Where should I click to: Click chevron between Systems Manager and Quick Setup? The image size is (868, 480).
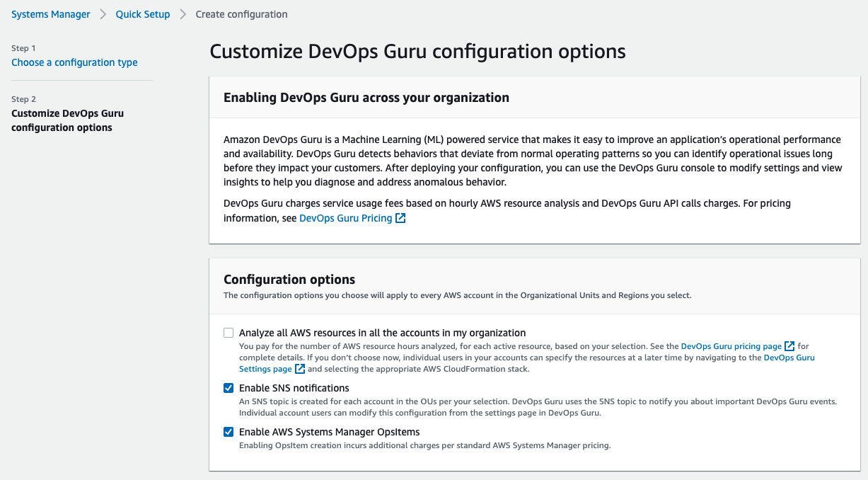click(101, 13)
